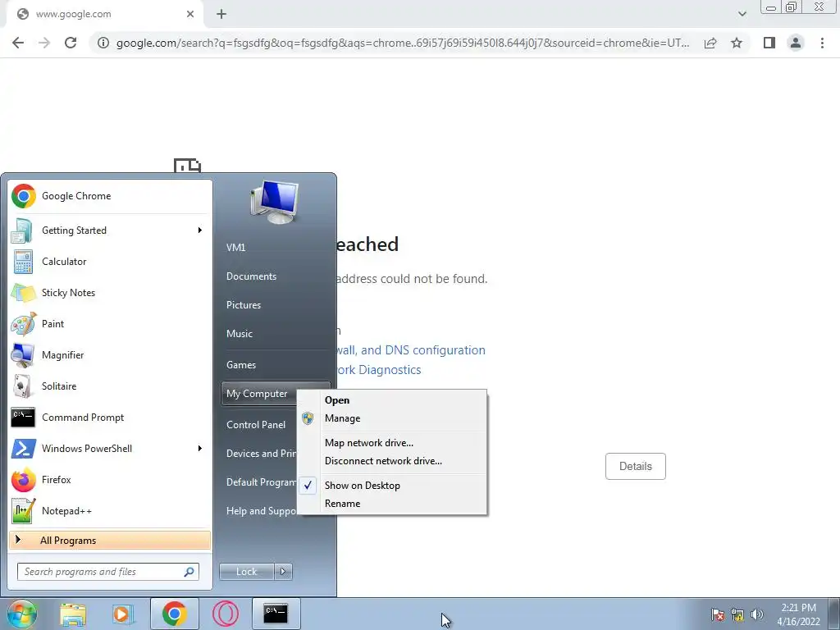
Task: View site information icon in address bar
Action: click(103, 43)
